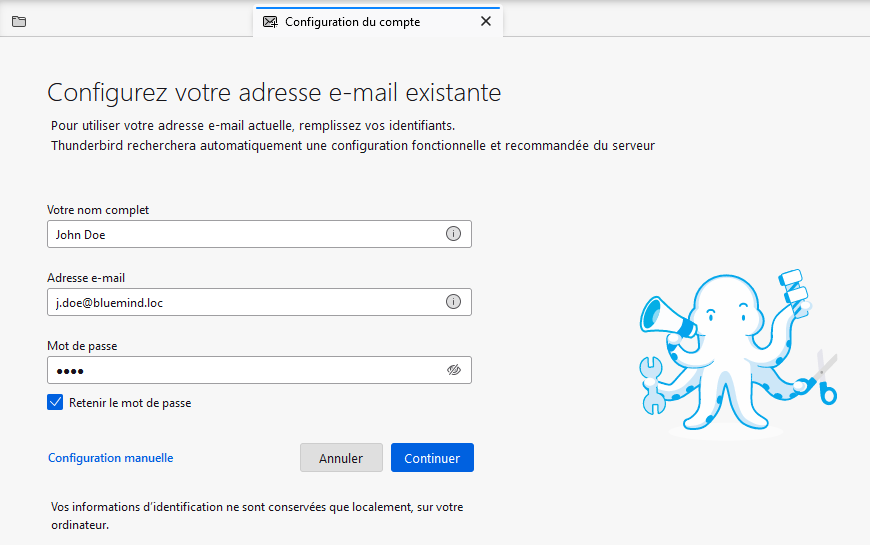The image size is (870, 545).
Task: Click the 'Retenir le mot de passe' label text
Action: point(130,403)
